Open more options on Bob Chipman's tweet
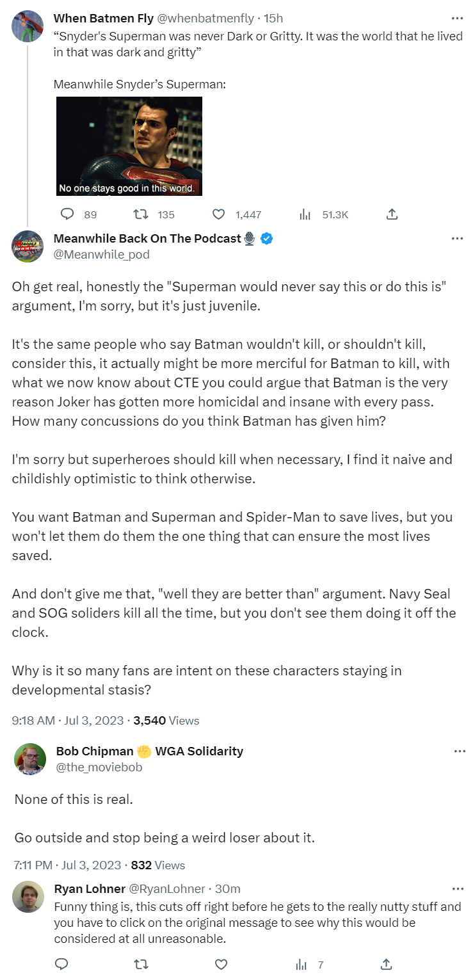The height and width of the screenshot is (980, 475). click(460, 751)
